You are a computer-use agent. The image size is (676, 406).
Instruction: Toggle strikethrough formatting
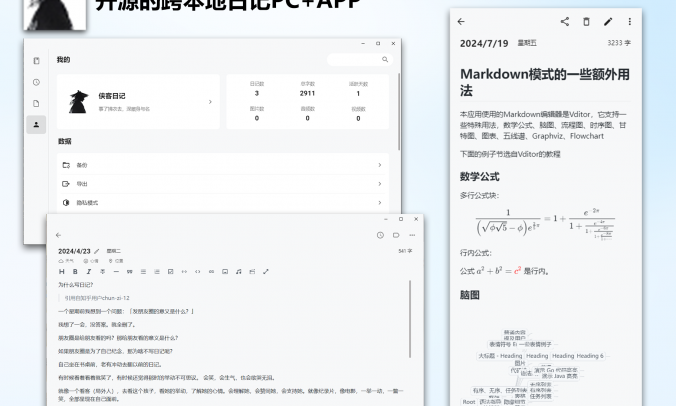pos(102,272)
